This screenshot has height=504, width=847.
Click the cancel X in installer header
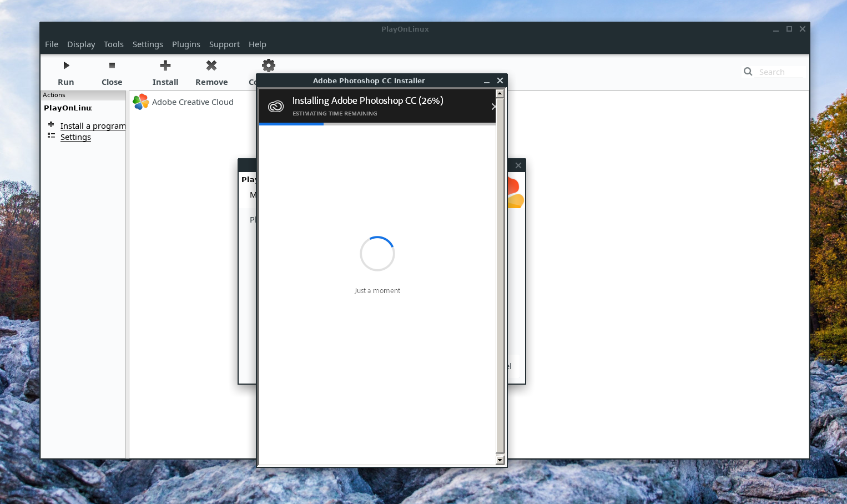pos(493,106)
